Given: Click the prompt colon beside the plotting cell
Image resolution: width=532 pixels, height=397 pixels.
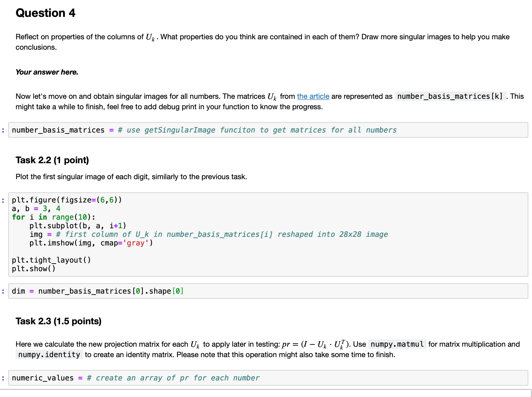Looking at the screenshot, I should pos(3,200).
